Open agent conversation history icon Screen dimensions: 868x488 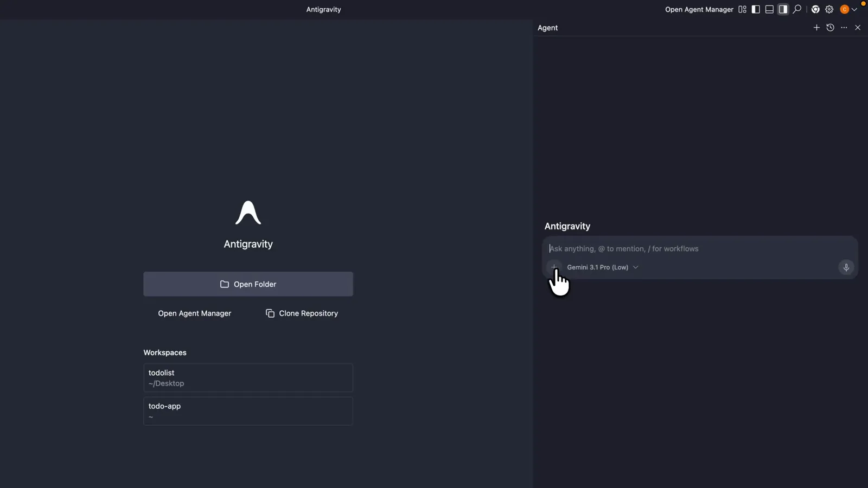pyautogui.click(x=830, y=28)
